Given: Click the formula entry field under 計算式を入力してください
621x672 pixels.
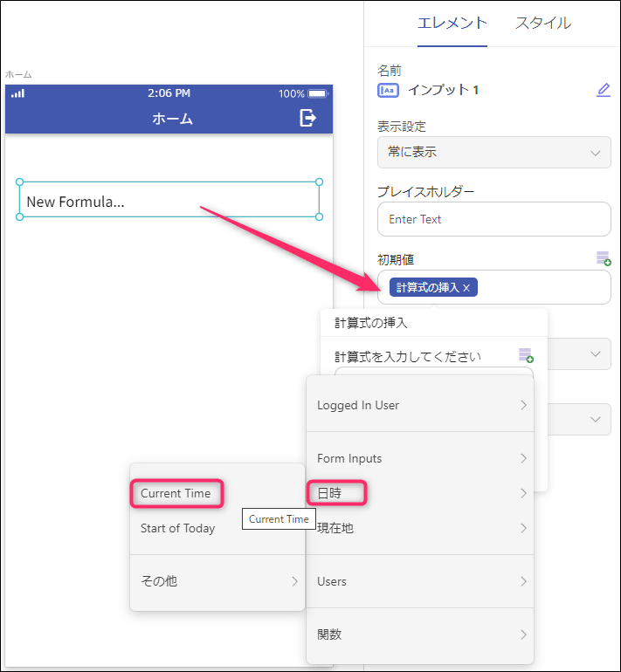Looking at the screenshot, I should 433,371.
